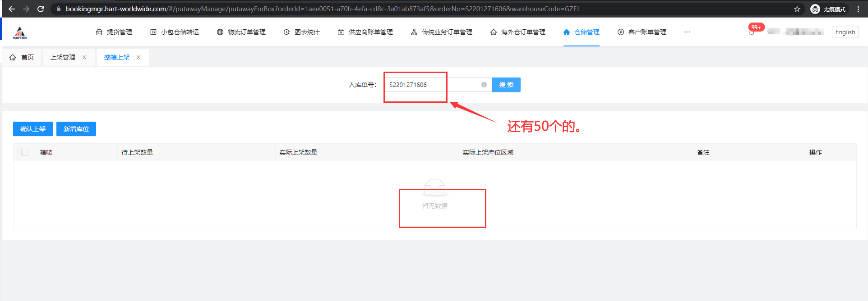Open the 海外仓订单管理 menu
This screenshot has width=868, height=301.
(518, 32)
